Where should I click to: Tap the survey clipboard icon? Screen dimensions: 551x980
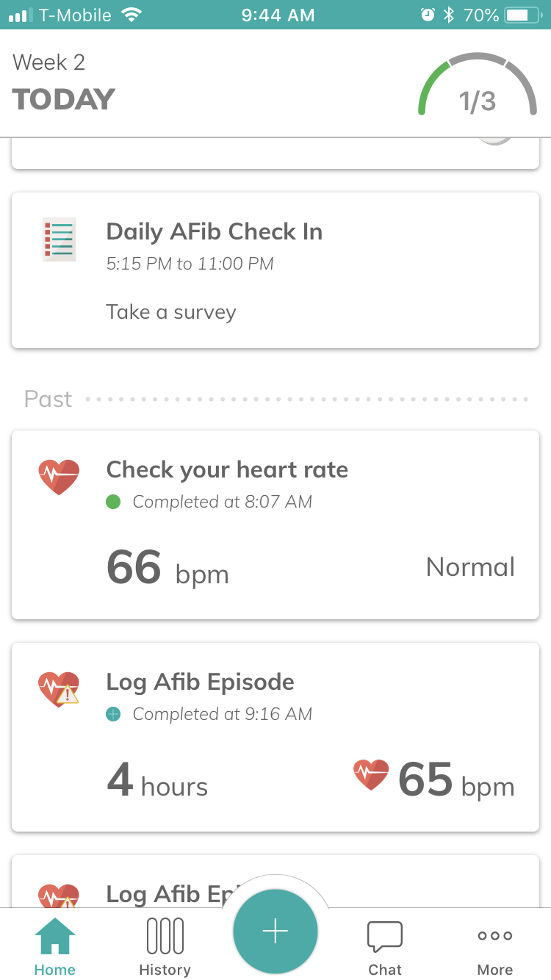click(x=59, y=239)
